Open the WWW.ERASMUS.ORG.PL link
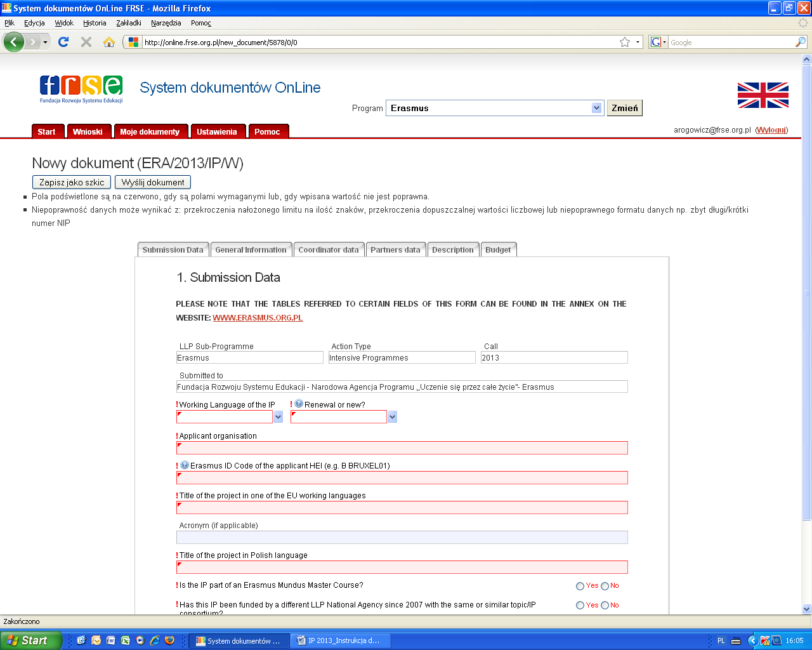Viewport: 812px width, 650px height. [x=258, y=317]
